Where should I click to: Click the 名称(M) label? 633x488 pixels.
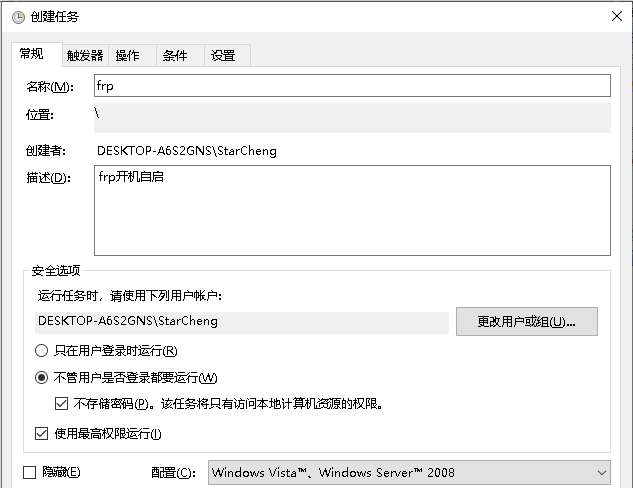50,87
